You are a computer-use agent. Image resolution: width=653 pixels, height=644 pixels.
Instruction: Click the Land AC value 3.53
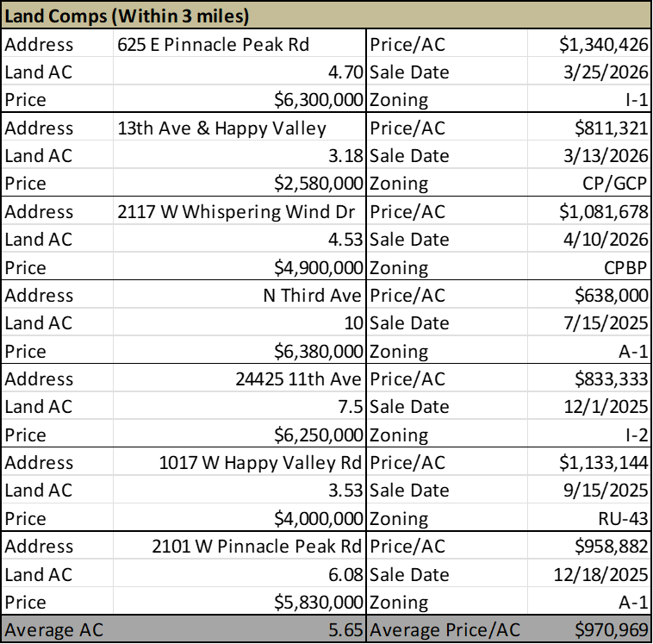239,491
